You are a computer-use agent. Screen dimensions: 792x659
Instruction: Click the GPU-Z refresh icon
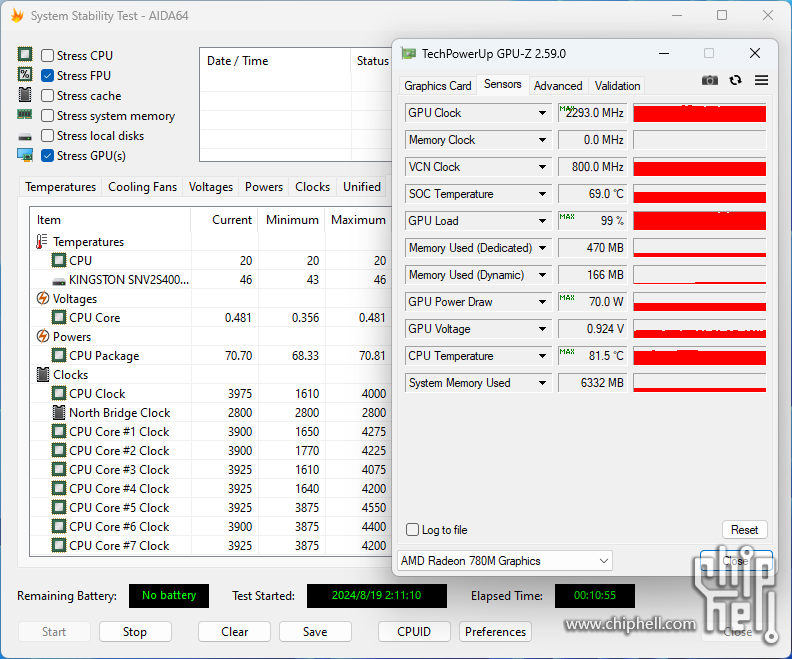pos(735,80)
